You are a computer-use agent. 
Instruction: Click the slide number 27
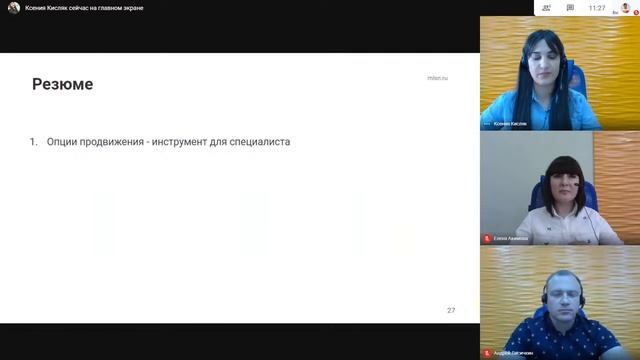click(451, 310)
